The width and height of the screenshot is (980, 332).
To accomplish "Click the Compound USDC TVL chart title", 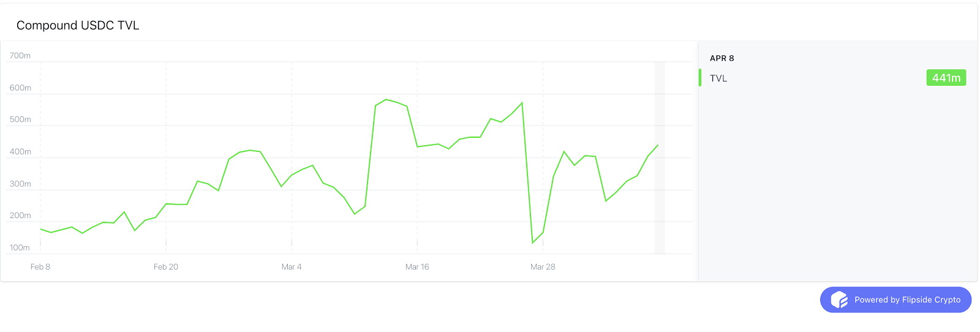I will click(x=78, y=25).
